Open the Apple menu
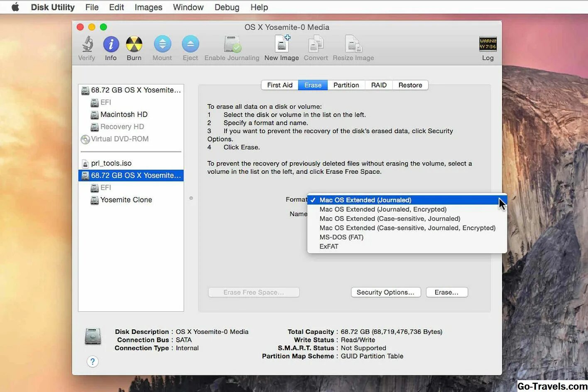The height and width of the screenshot is (392, 588). [15, 7]
